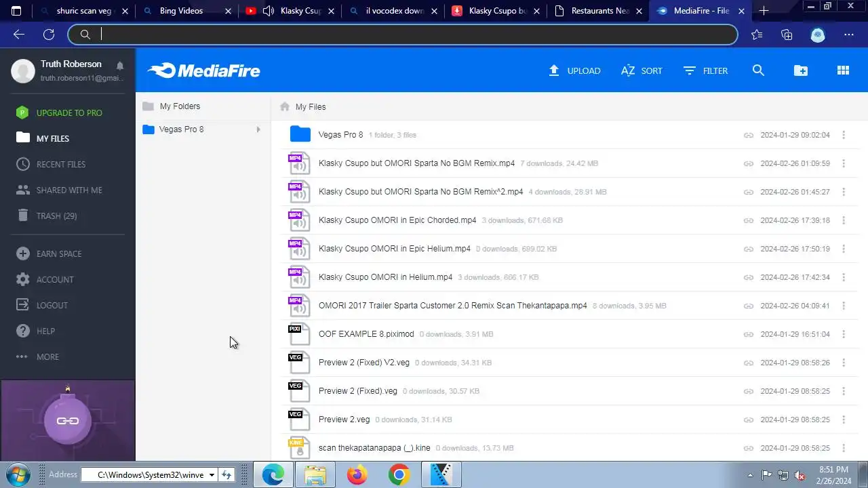868x488 pixels.
Task: Click the browser address bar
Action: point(403,35)
